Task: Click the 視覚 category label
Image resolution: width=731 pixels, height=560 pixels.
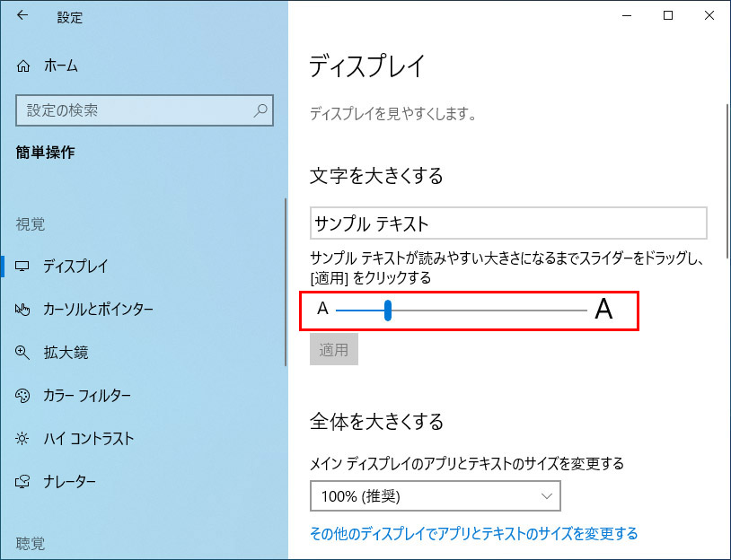Action: point(31,224)
